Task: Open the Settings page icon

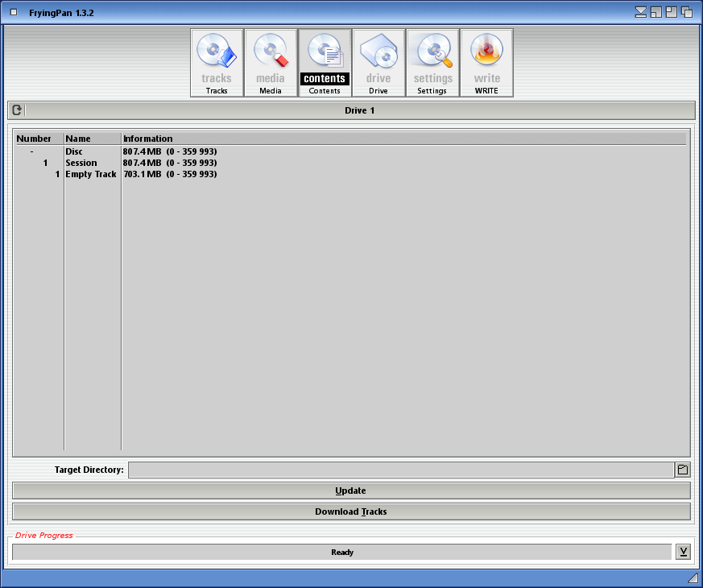Action: [x=432, y=62]
